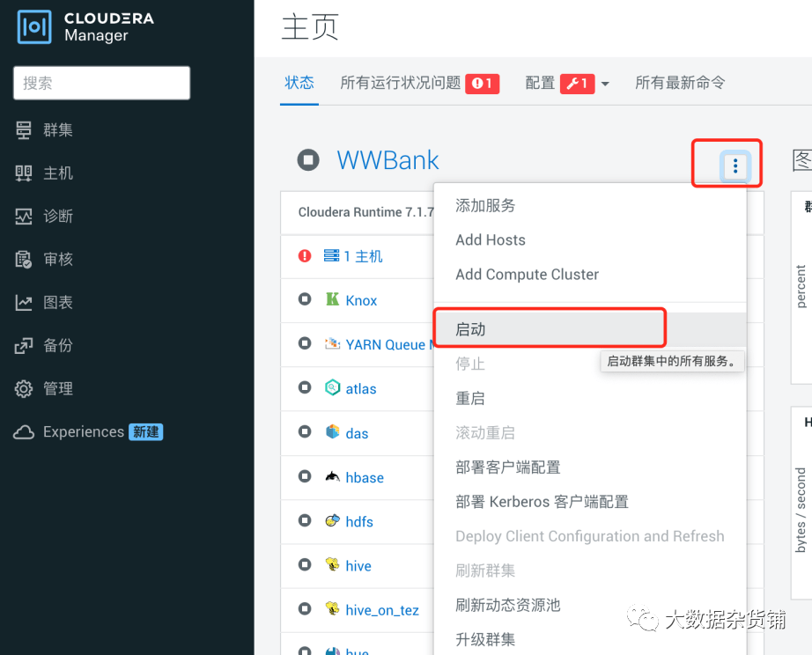Screen dimensions: 812x655
Task: Open the hive_on_tez service link
Action: (382, 610)
